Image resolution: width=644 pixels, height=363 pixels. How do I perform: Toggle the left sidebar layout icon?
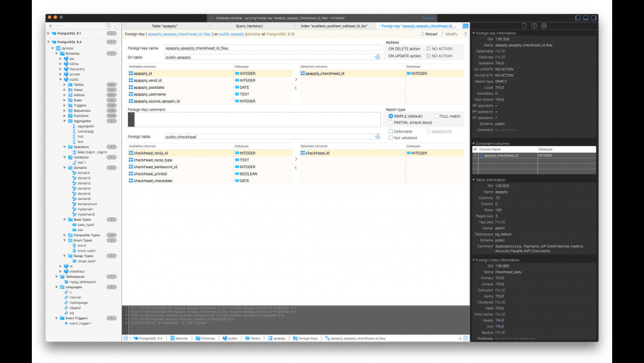point(578,18)
